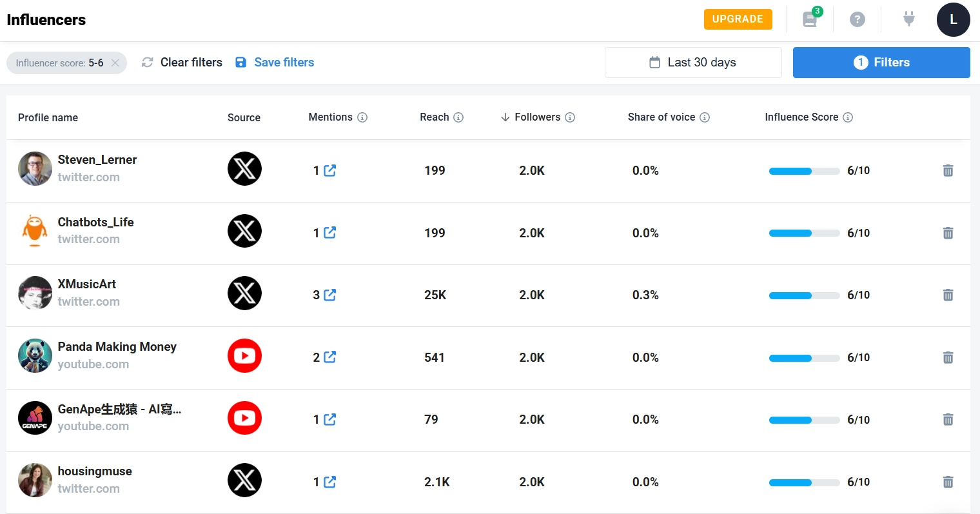Open Panda Making Money mentions link
This screenshot has width=980, height=514.
click(329, 357)
